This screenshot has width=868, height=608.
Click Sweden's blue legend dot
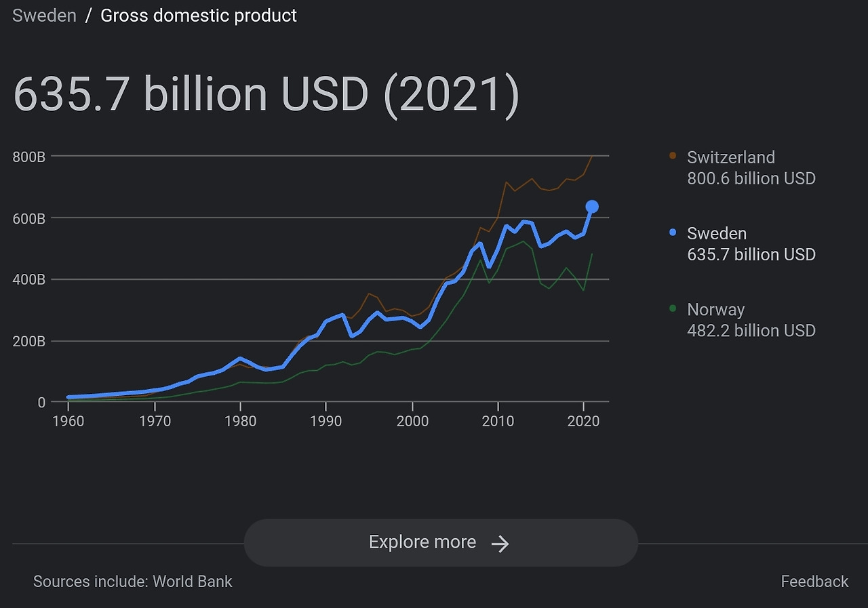coord(673,232)
